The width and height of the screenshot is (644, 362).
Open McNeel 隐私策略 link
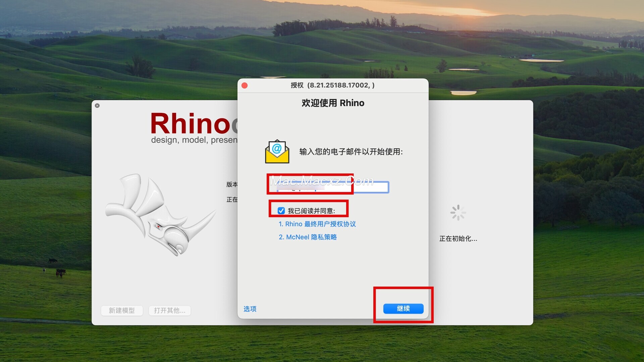308,237
